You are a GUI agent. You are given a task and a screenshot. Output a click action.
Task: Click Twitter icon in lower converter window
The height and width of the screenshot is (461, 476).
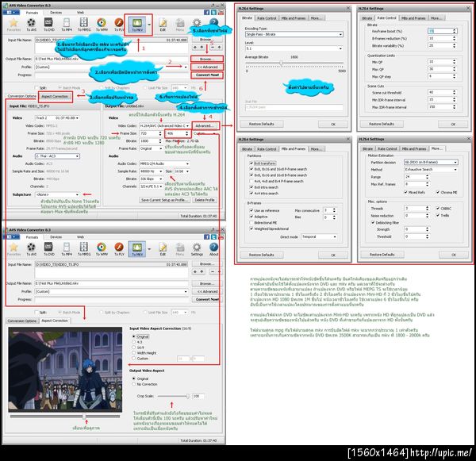213,237
